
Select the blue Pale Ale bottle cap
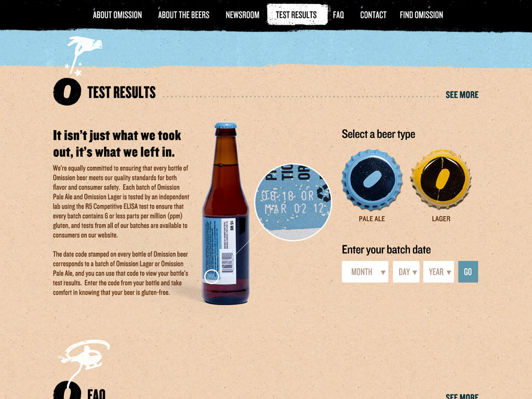pyautogui.click(x=372, y=179)
